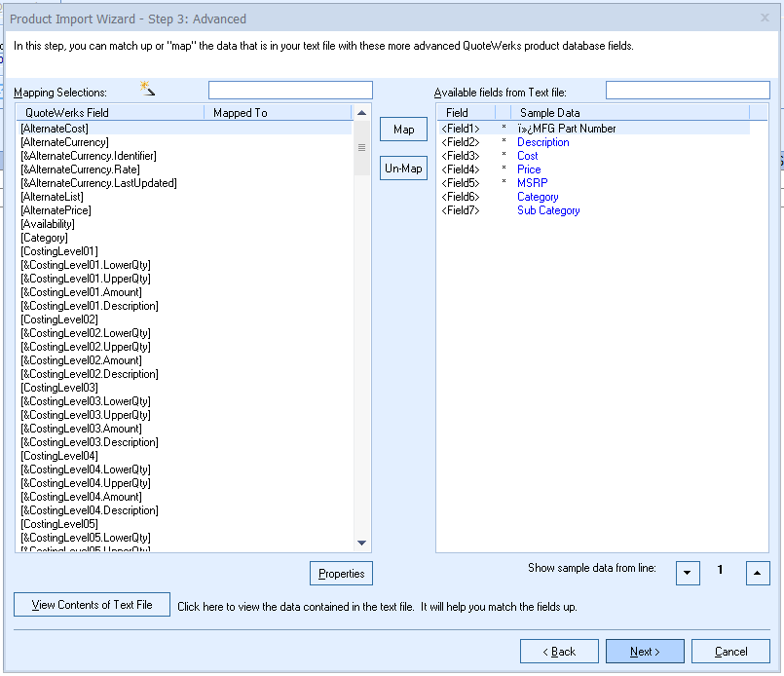This screenshot has height=676, width=784.
Task: Click the Mapped To column header
Action: 240,113
